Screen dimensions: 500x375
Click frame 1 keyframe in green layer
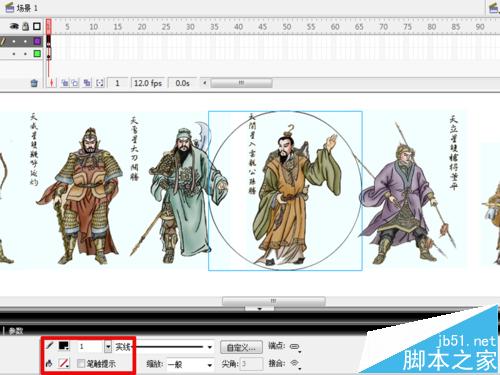[49, 54]
